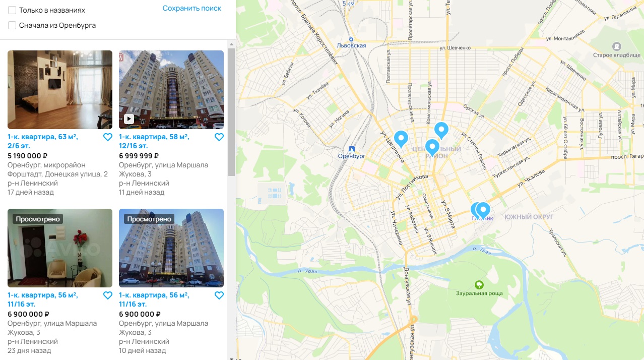Click heart on 6 900 000 ₽ 23 дня listing
The height and width of the screenshot is (360, 644).
point(107,295)
